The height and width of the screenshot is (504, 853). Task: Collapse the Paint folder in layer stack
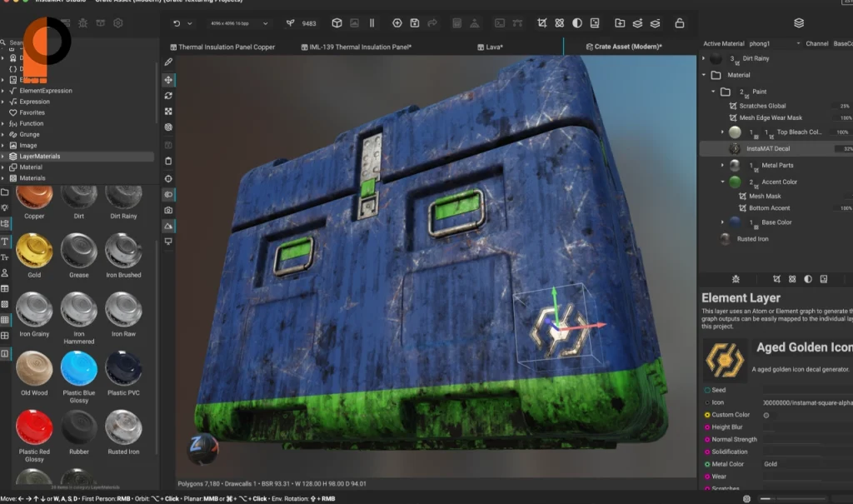(x=713, y=92)
